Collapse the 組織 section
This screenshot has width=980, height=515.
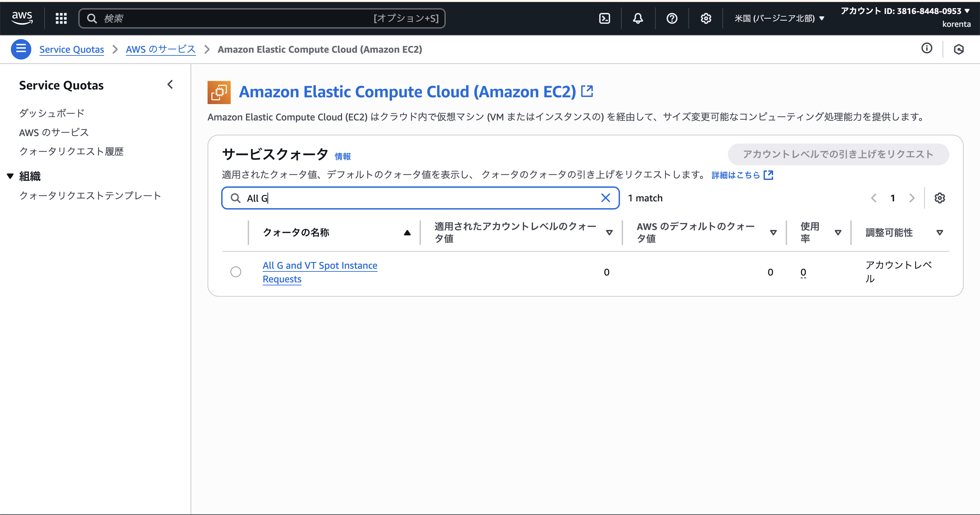[x=10, y=176]
